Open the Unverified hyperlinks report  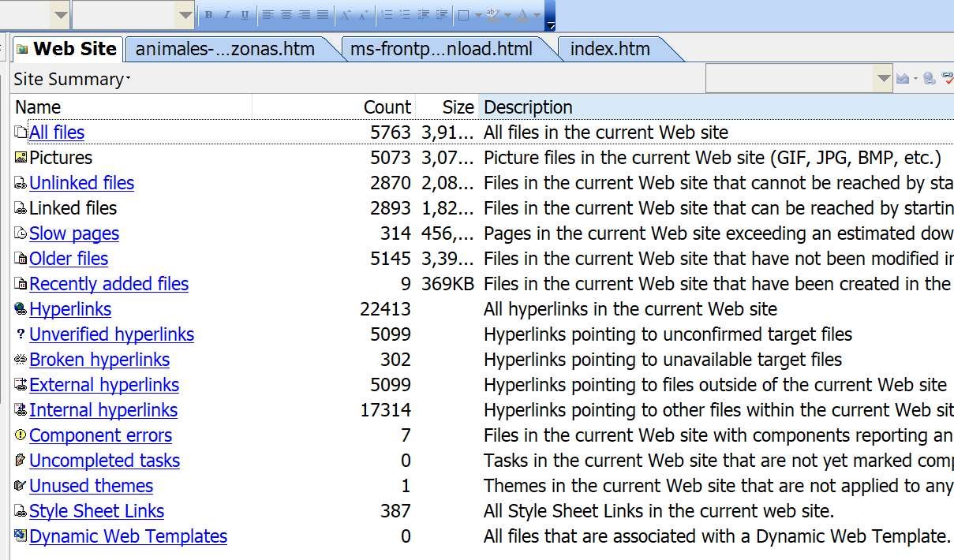pos(111,334)
